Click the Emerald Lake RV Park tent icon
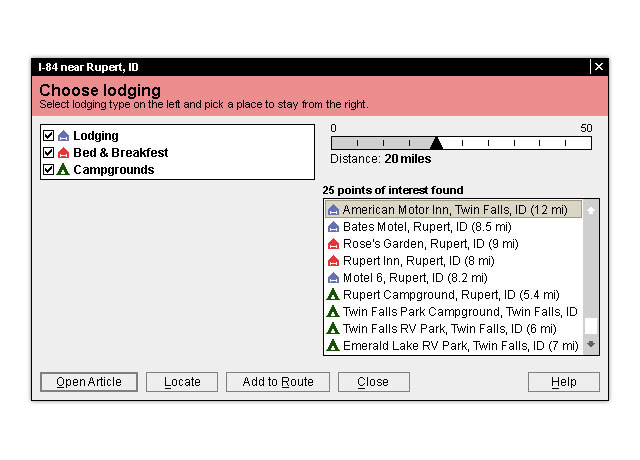640x460 pixels. pyautogui.click(x=334, y=346)
